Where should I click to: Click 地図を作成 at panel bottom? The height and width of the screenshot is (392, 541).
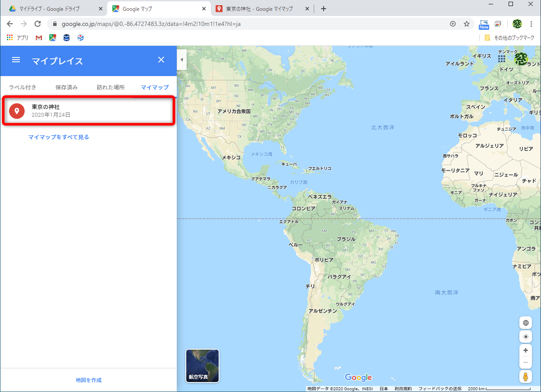[89, 380]
